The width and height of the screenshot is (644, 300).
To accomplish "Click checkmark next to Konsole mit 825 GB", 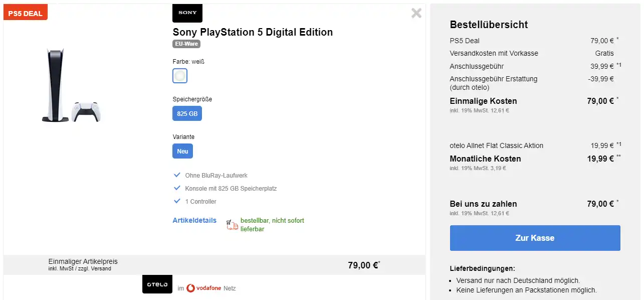I will [x=177, y=188].
